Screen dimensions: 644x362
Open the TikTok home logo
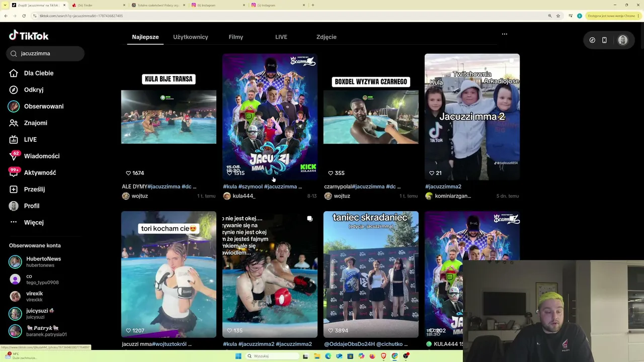29,36
